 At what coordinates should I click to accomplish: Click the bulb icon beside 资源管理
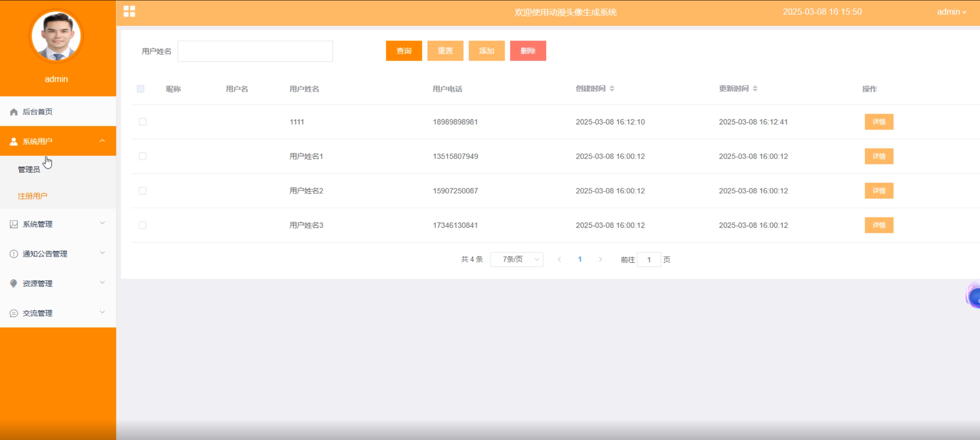[14, 283]
